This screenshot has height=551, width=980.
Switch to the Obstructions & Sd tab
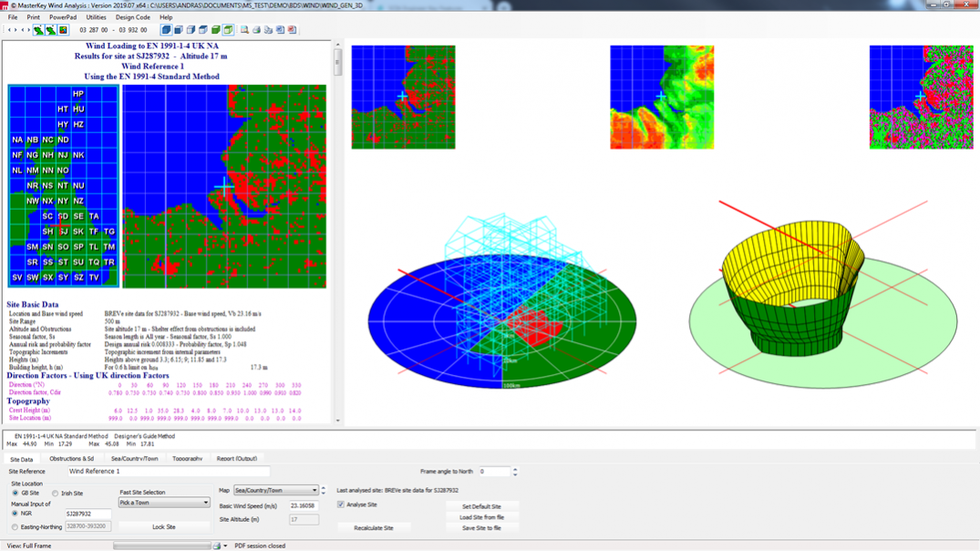[71, 459]
